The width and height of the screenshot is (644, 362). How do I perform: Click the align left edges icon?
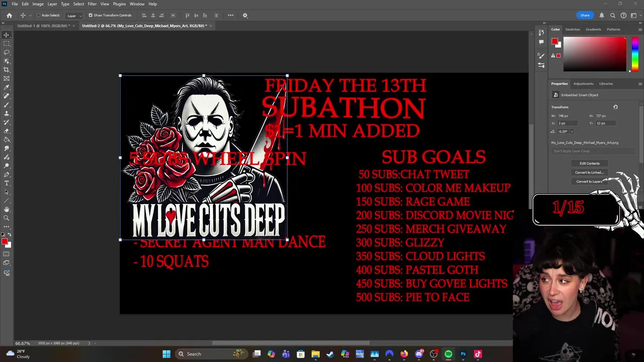(x=144, y=15)
